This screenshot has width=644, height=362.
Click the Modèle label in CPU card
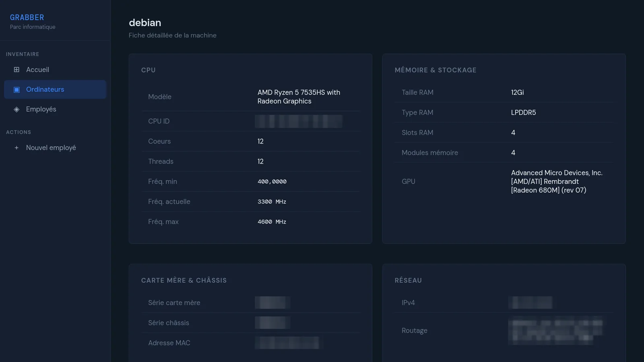tap(160, 97)
